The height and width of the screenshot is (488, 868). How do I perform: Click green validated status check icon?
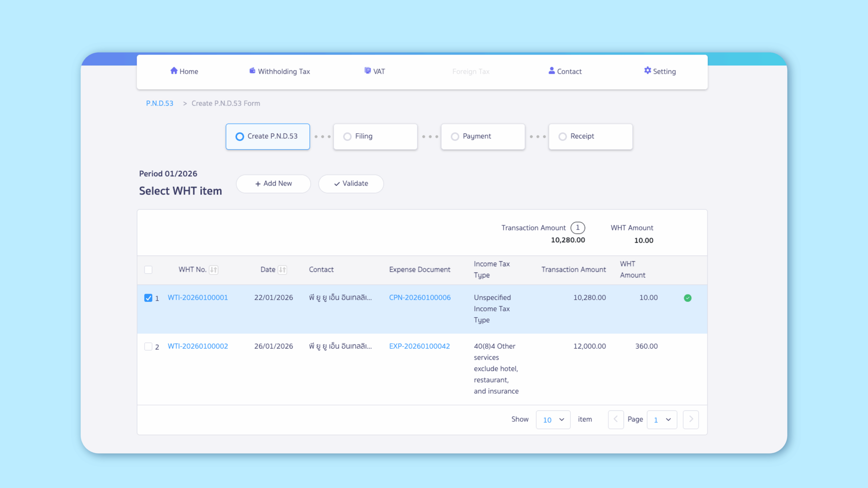pyautogui.click(x=688, y=298)
